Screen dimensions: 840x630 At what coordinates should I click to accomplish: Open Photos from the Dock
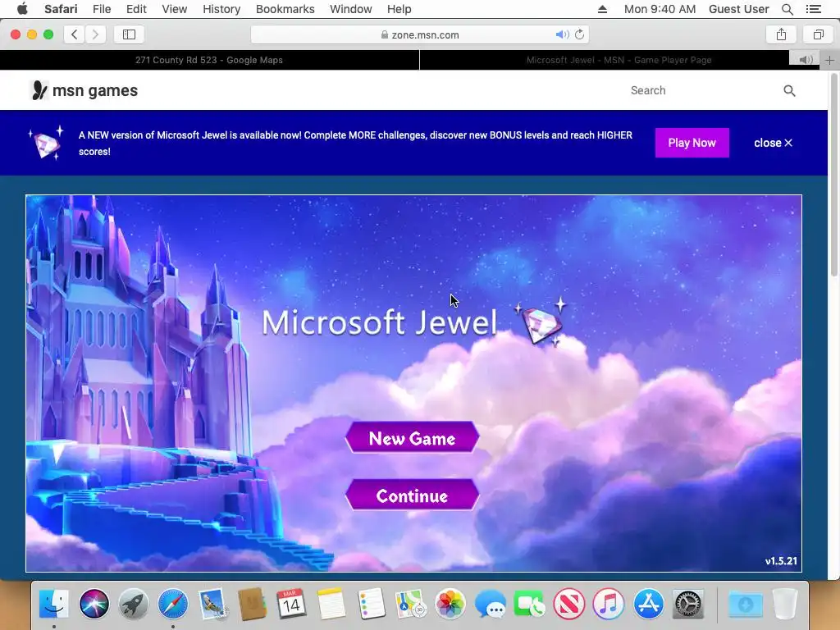pos(450,604)
